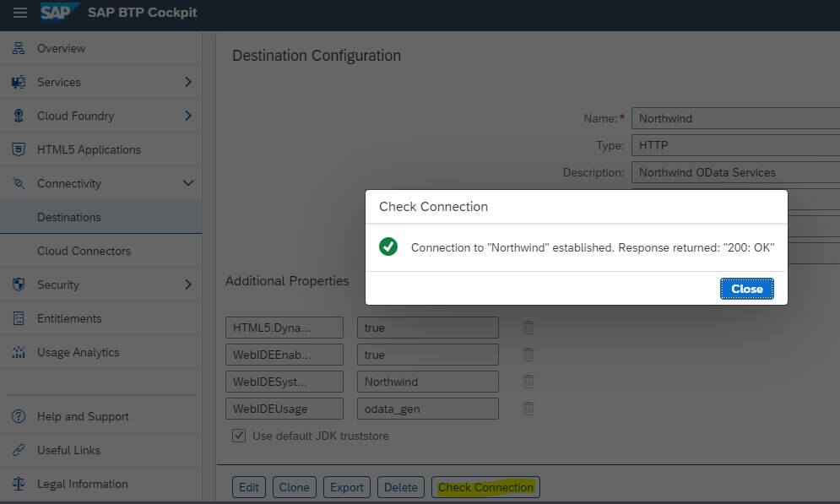The image size is (840, 504).
Task: Click the Description field Northwind OData Services
Action: (x=735, y=172)
